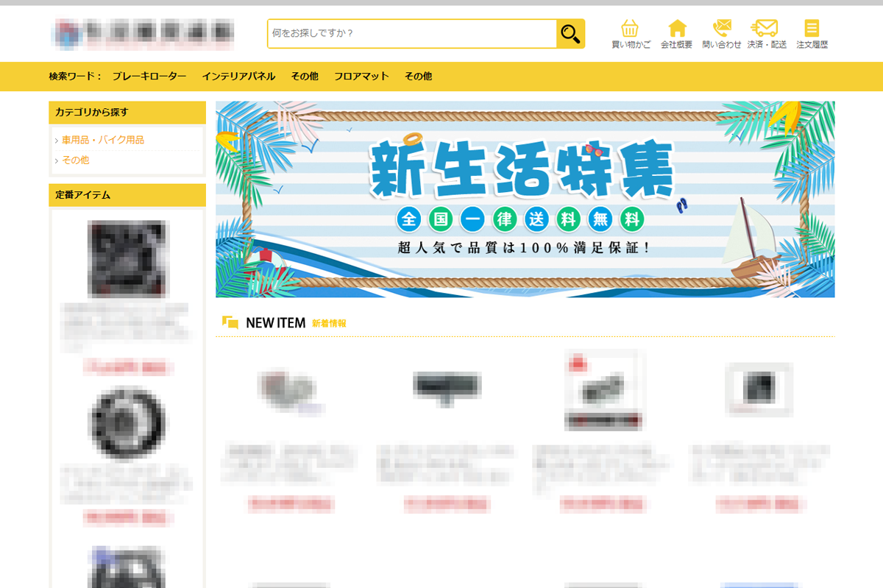Open first blurred 定番アイテム product thumbnail

[x=127, y=258]
